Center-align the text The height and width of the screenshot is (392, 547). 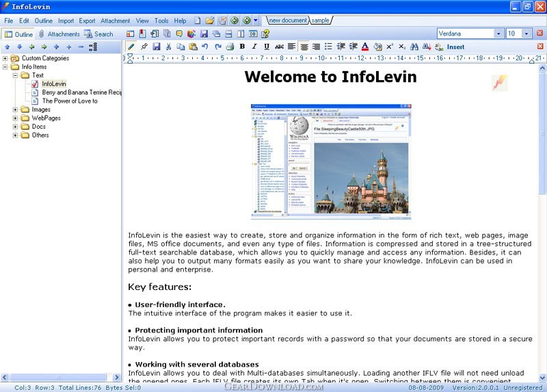tap(304, 47)
